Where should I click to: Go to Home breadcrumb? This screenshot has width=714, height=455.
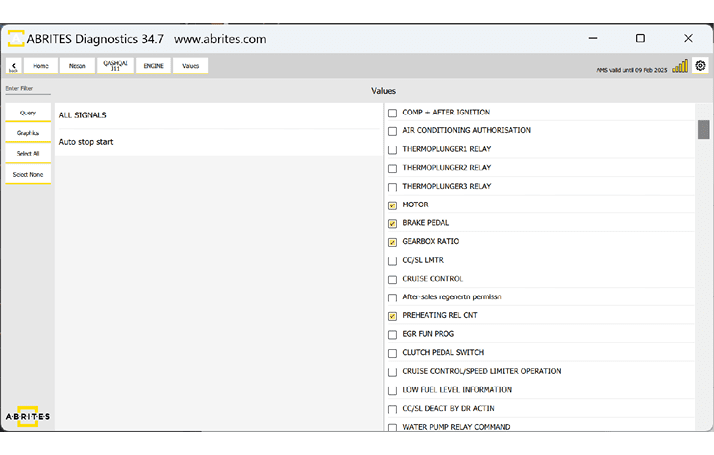pos(41,66)
